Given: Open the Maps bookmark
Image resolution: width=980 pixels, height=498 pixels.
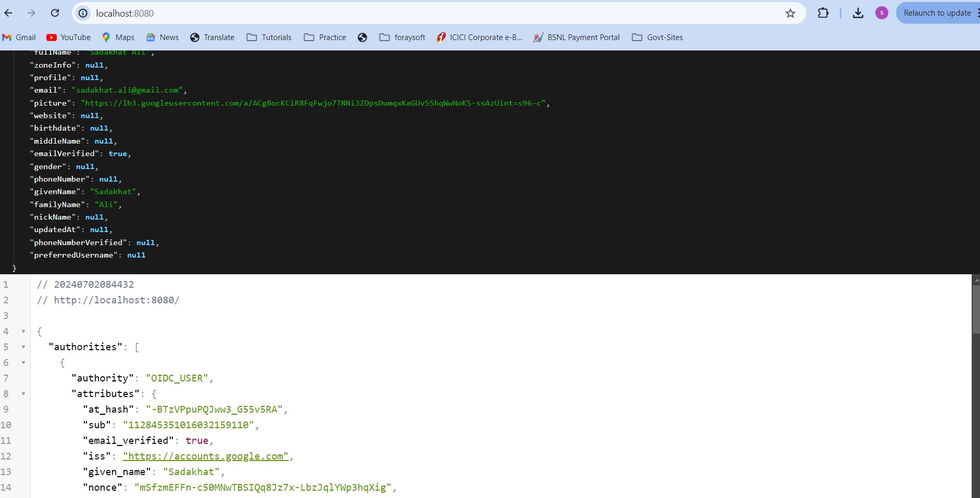Looking at the screenshot, I should [x=118, y=37].
